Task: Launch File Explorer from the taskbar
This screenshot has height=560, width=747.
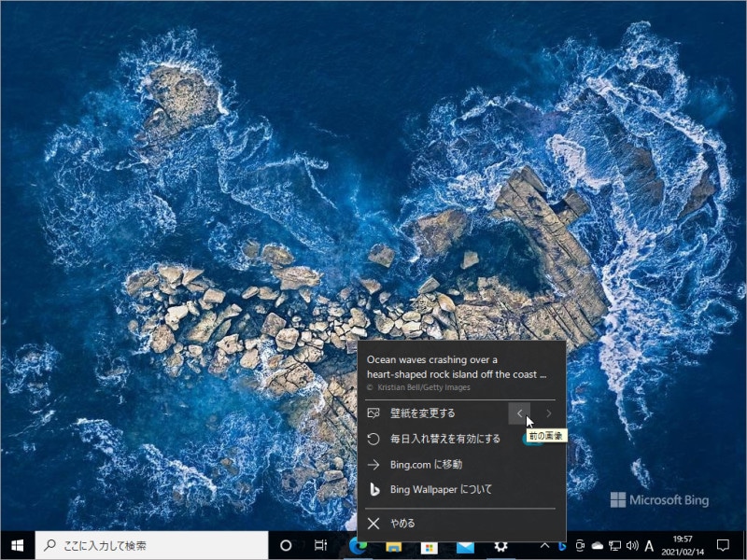Action: coord(394,545)
